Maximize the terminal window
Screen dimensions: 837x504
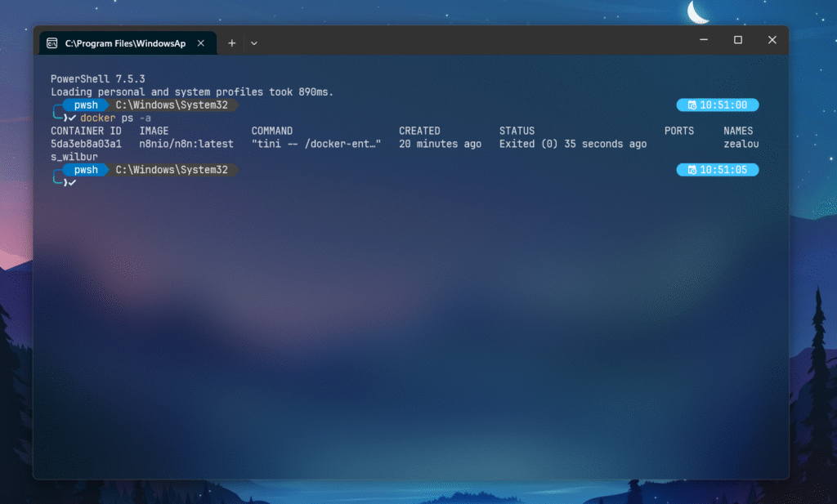tap(738, 40)
